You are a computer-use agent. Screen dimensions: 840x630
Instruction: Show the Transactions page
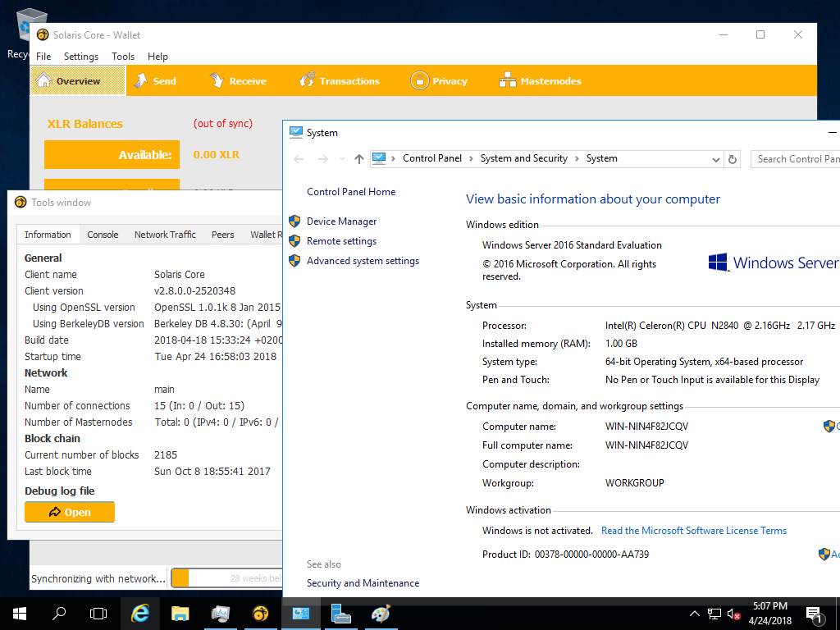(339, 81)
